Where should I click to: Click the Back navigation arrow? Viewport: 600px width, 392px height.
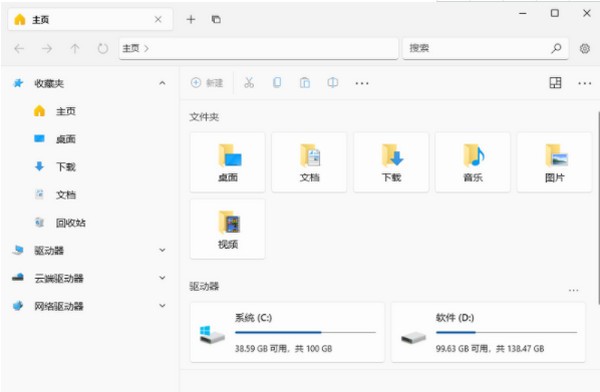[x=19, y=49]
